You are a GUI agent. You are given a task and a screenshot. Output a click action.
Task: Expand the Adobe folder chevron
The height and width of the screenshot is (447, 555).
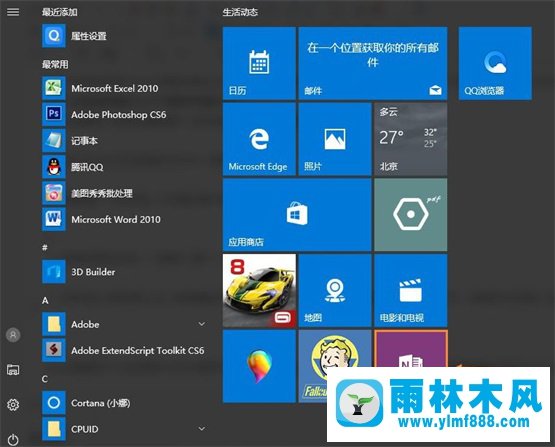[201, 324]
